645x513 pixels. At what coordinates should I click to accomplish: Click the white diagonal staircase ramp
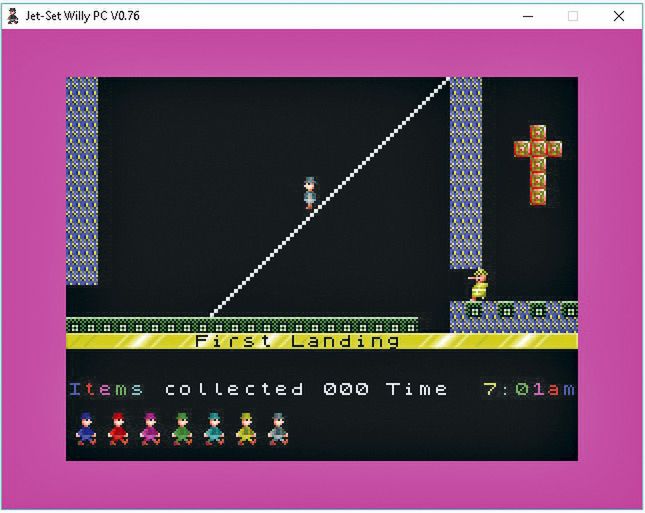[329, 197]
